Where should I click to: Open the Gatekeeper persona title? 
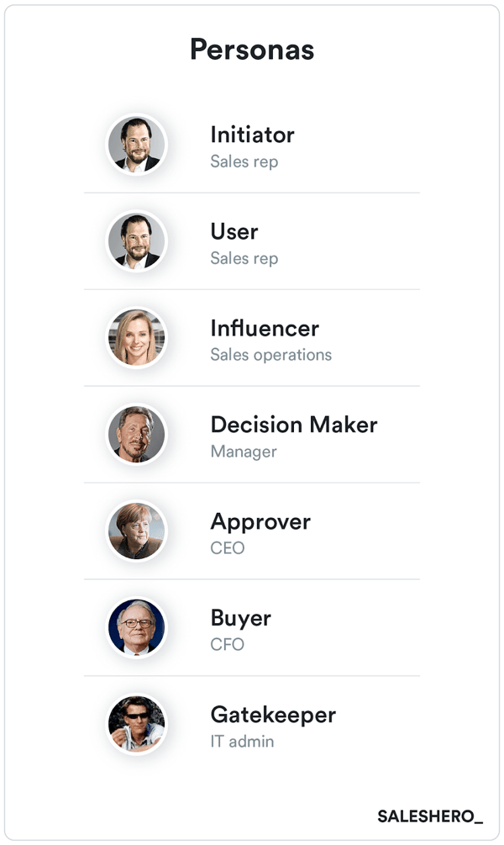coord(273,715)
